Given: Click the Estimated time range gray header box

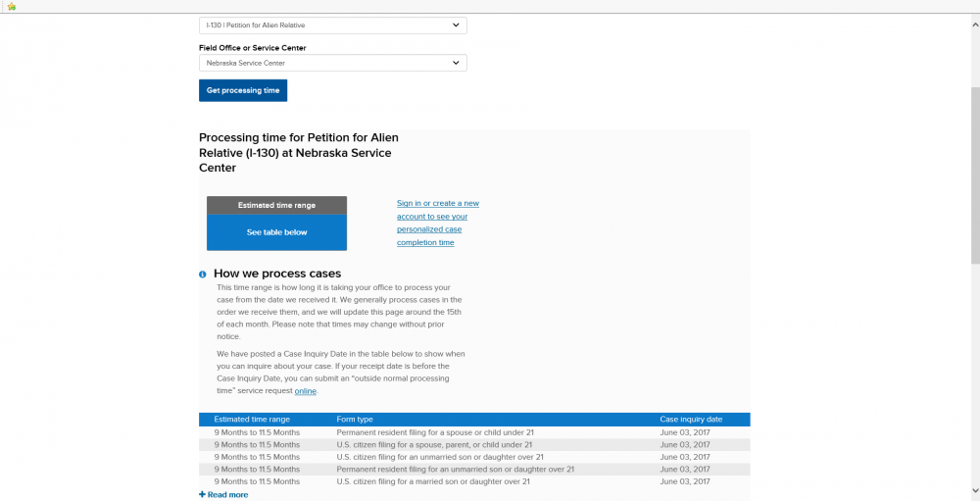Looking at the screenshot, I should click(x=277, y=205).
